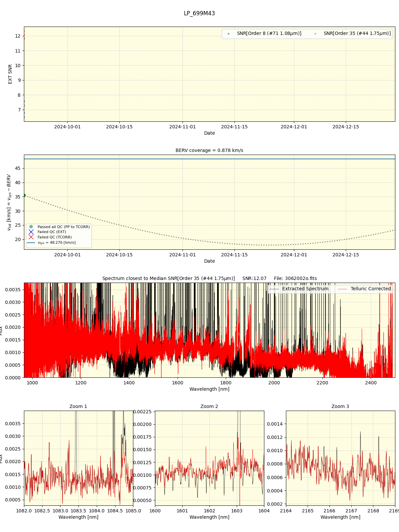Screen dimensions: 399x532
Task: Click the vtot y-axis label of BERV plot
Action: [9, 202]
